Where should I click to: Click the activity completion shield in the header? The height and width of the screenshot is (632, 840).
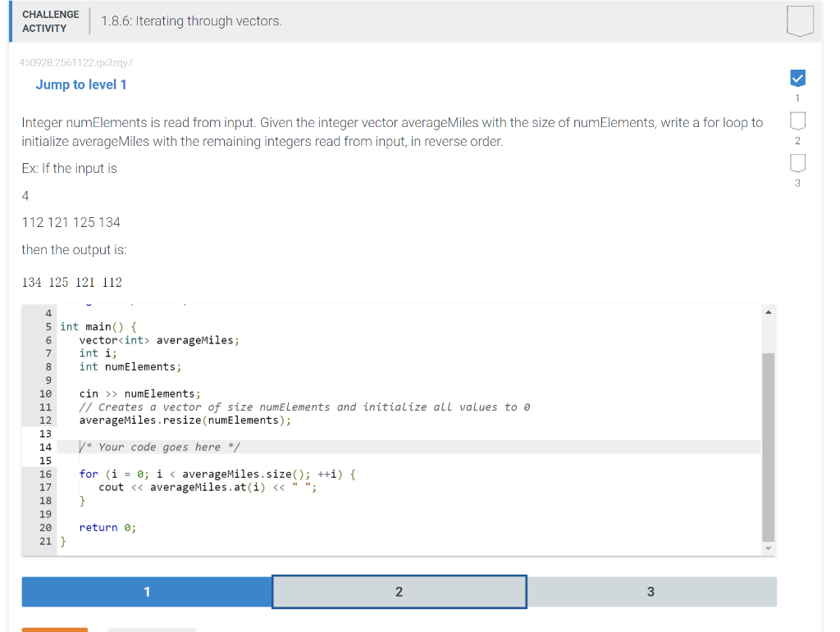(800, 20)
